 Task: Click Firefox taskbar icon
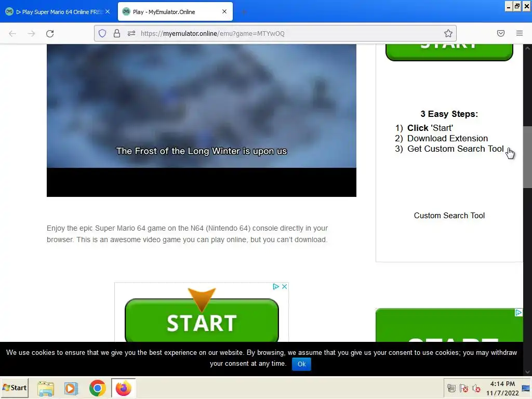point(124,388)
